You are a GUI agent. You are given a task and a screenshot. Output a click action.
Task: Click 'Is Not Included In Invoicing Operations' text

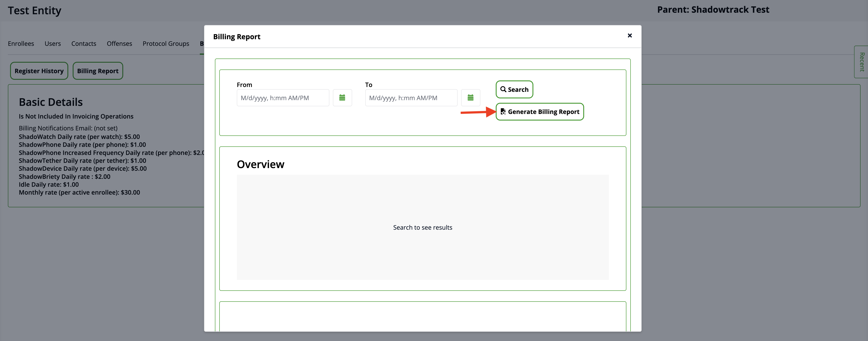(x=76, y=116)
